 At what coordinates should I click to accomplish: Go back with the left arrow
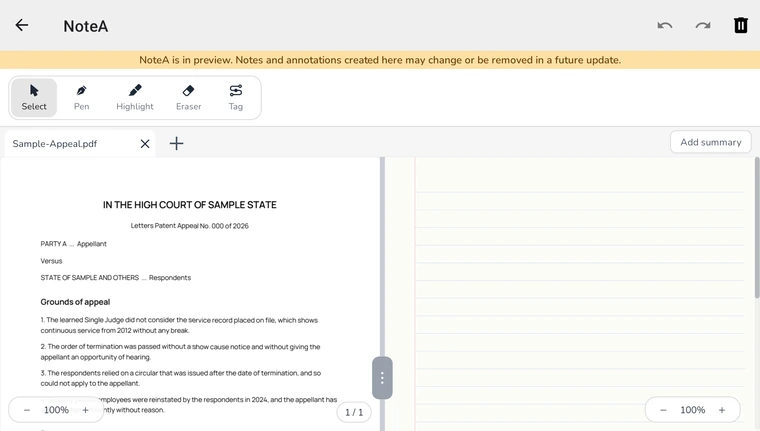22,25
